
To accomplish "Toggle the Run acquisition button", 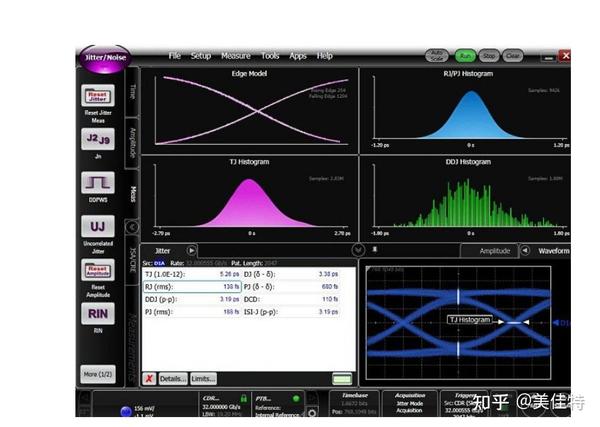I will click(465, 56).
